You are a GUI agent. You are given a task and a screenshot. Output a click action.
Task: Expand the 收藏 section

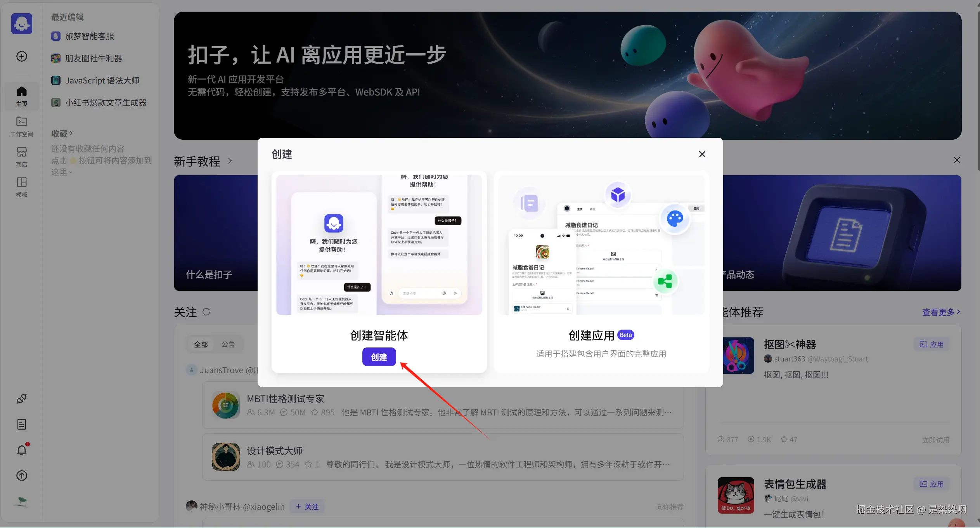pos(62,133)
